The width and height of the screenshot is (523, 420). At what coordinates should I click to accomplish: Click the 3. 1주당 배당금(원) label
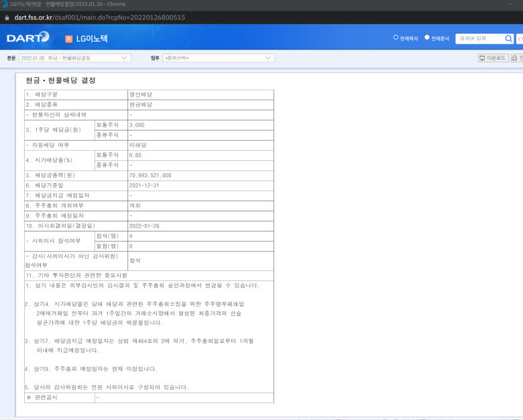click(54, 129)
